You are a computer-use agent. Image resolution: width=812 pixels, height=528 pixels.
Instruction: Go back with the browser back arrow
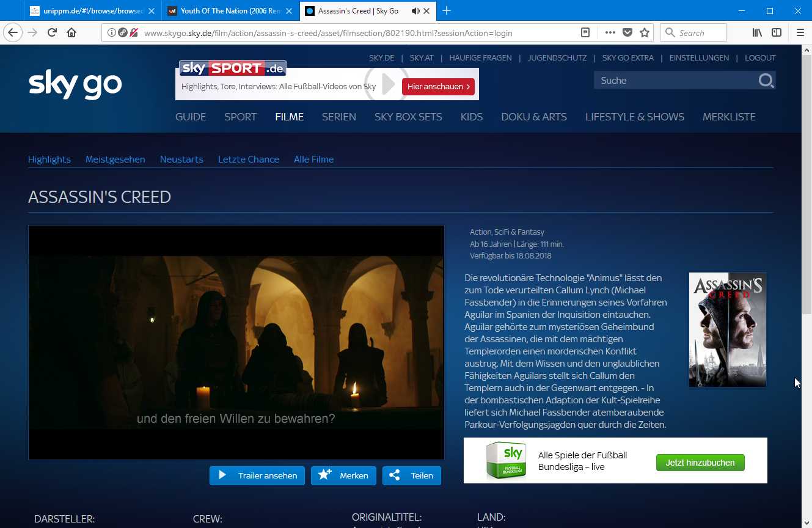pyautogui.click(x=12, y=32)
